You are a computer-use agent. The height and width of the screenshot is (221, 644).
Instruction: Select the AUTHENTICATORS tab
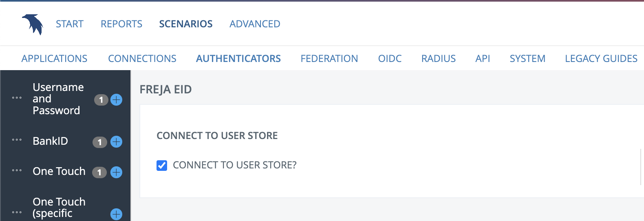pos(238,59)
